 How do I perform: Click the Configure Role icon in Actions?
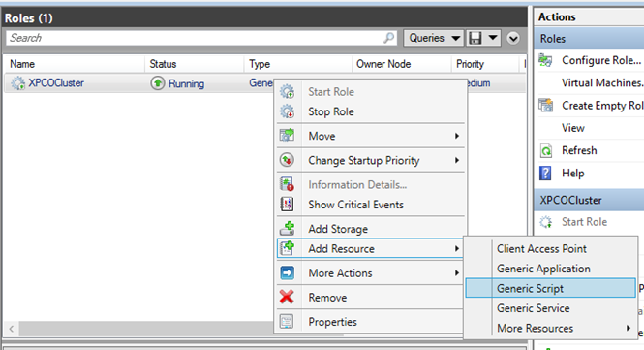pyautogui.click(x=545, y=60)
